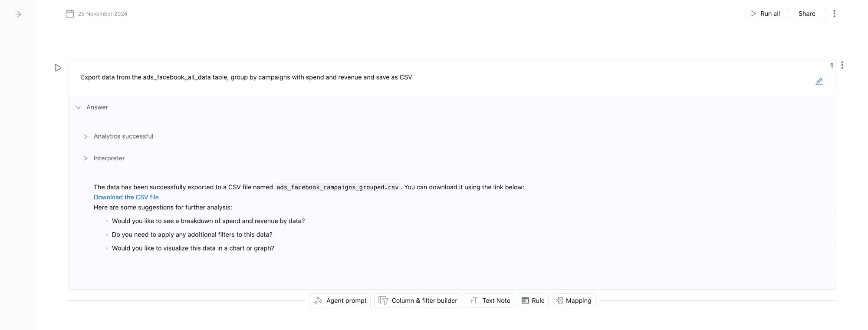Click the breakdown by date suggestion

click(x=208, y=221)
